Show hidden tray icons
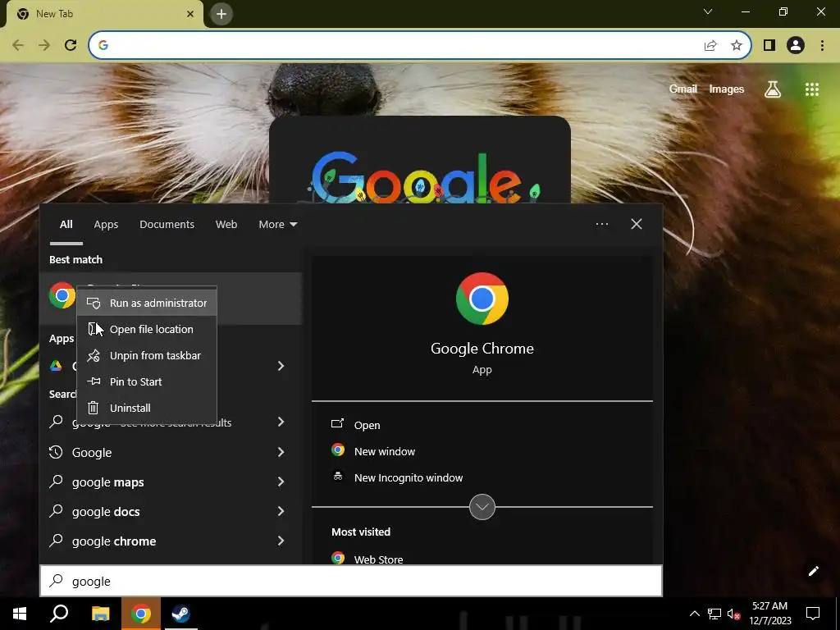This screenshot has width=840, height=630. tap(694, 614)
